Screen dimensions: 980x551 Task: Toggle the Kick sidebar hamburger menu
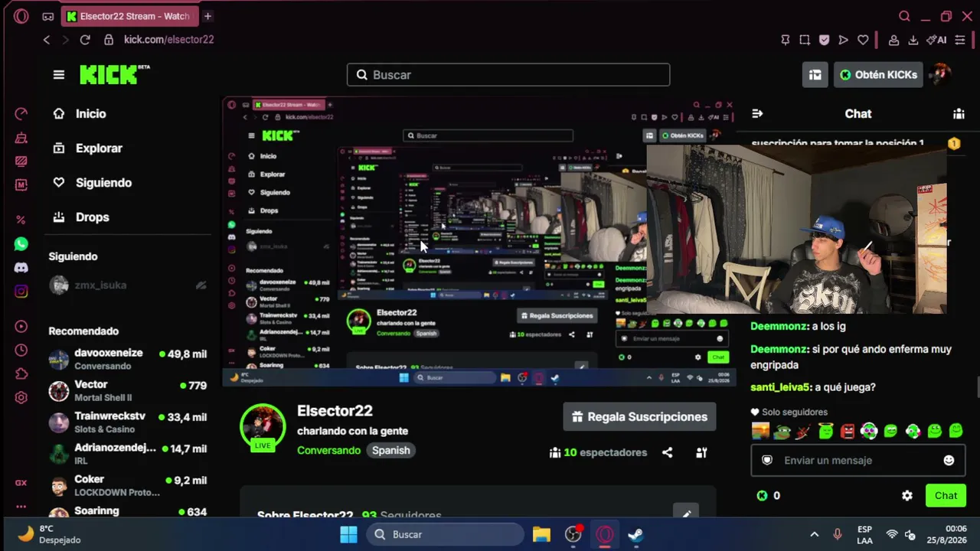(x=59, y=75)
